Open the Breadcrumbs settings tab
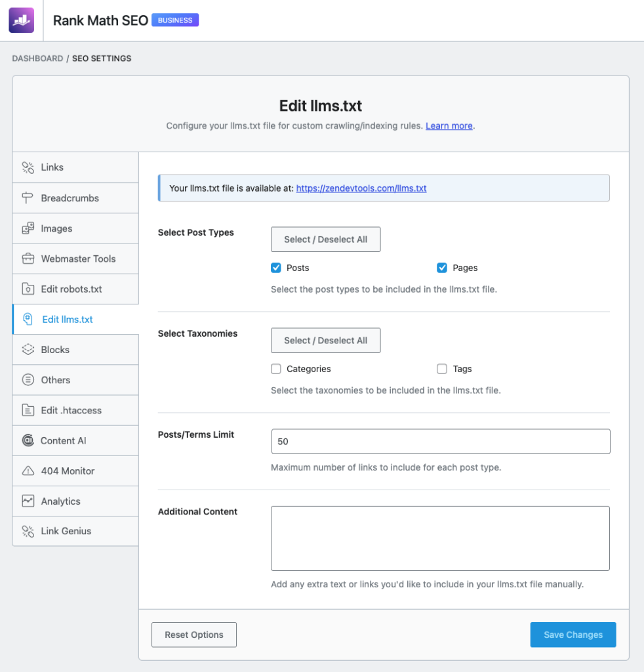 pos(75,198)
